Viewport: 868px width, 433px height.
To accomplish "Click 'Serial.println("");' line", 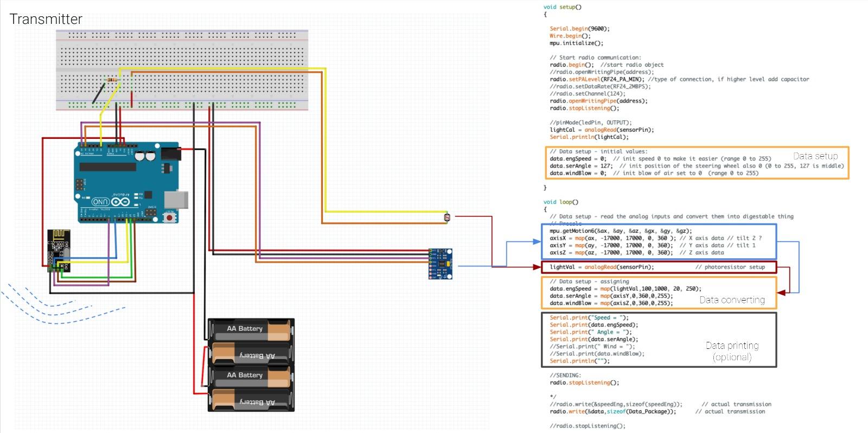I will [x=580, y=361].
